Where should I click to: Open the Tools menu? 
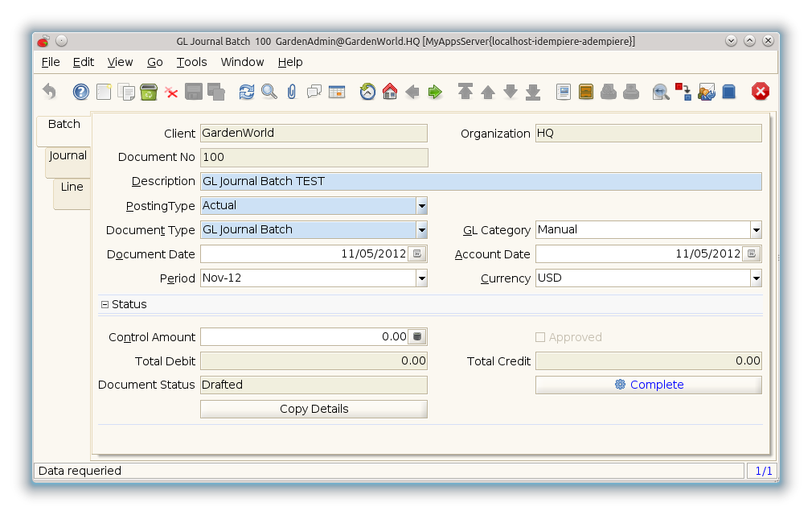(191, 62)
